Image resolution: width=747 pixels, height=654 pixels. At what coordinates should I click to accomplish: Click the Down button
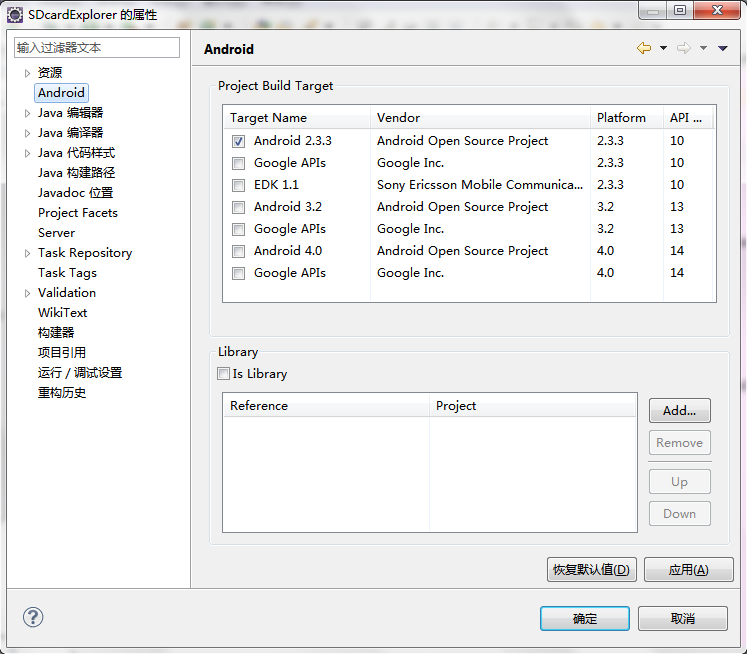tap(679, 513)
